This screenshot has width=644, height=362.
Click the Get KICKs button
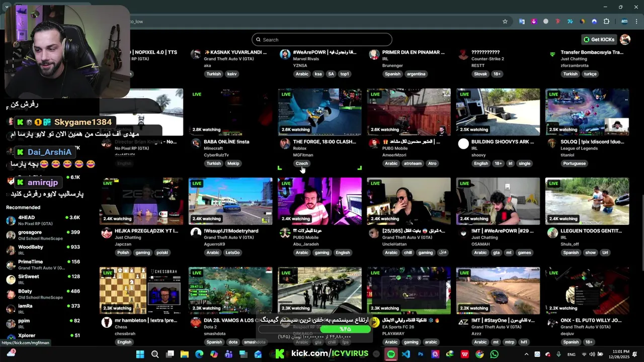click(599, 40)
